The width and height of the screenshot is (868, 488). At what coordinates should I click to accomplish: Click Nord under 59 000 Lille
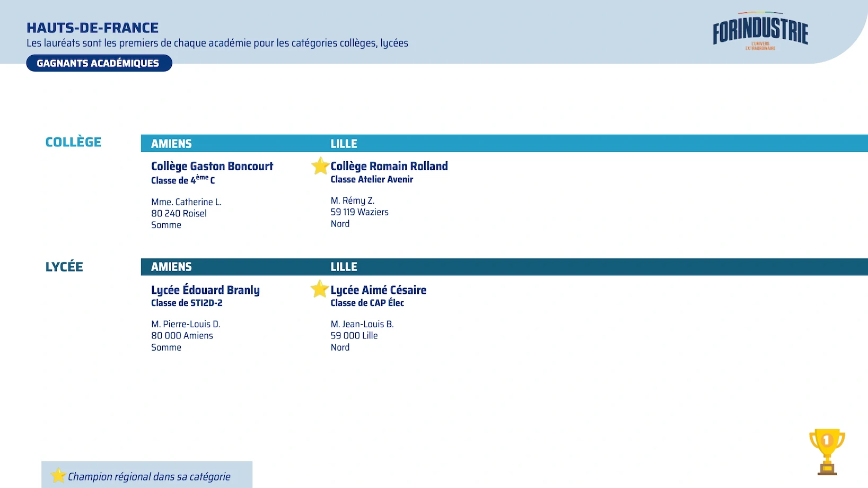(x=340, y=347)
